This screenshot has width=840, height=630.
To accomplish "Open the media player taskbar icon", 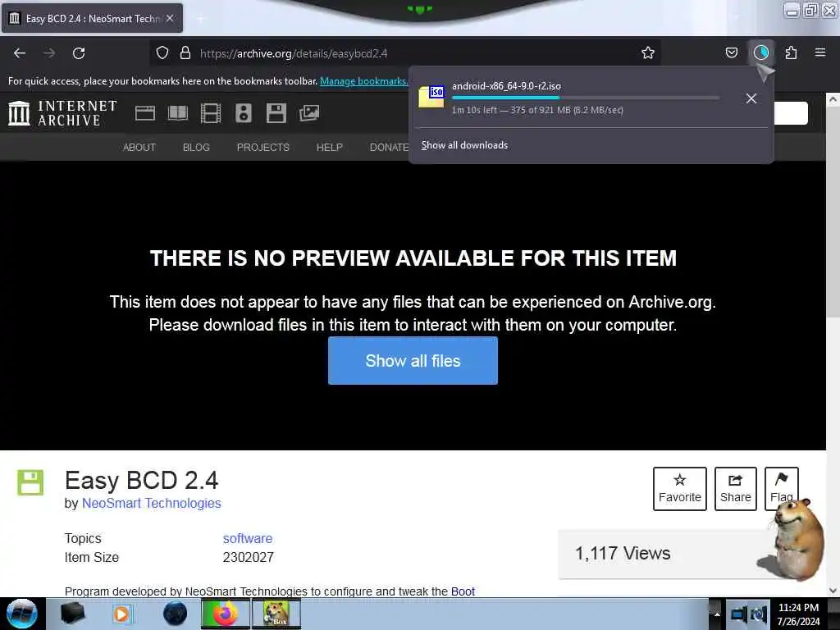I will tap(121, 614).
